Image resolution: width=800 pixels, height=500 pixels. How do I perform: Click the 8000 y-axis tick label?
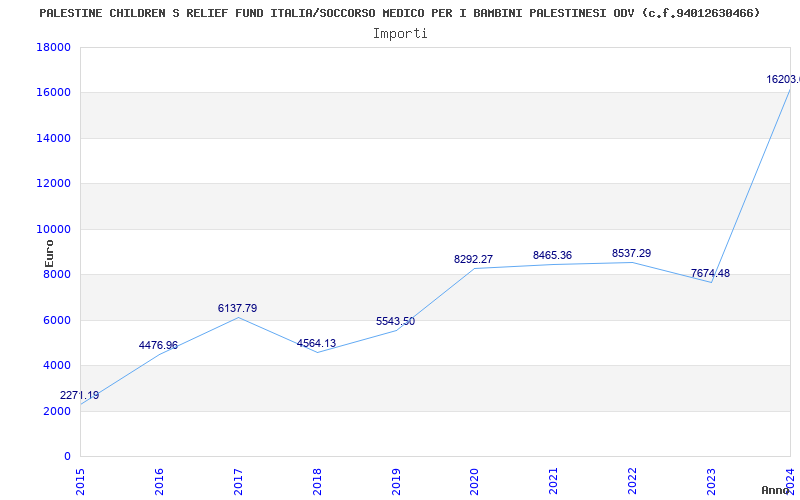coord(57,274)
